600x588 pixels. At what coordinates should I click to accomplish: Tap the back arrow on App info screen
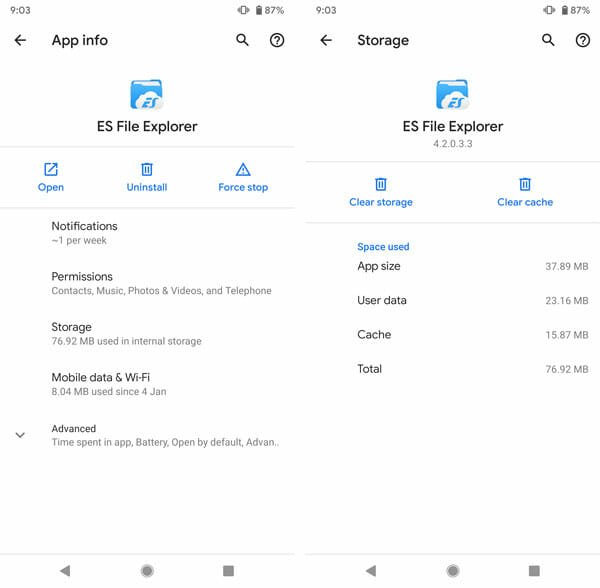click(x=20, y=40)
